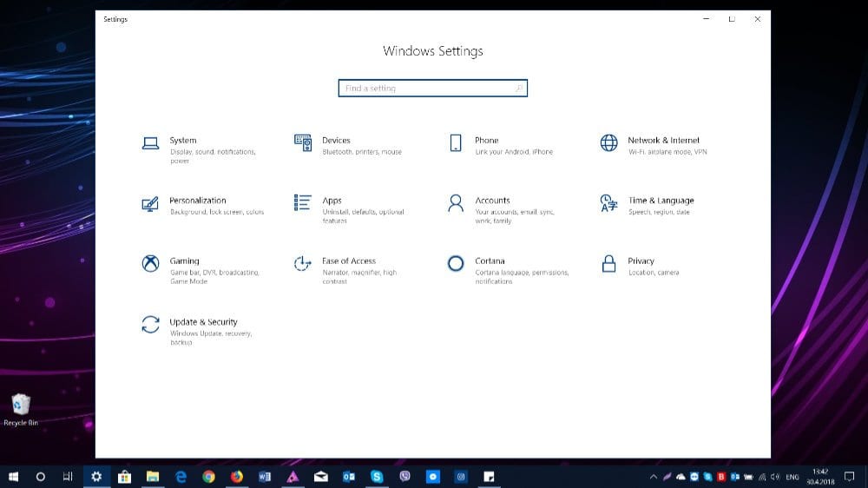Click the Find a setting search box
Image resolution: width=868 pixels, height=488 pixels.
click(433, 88)
